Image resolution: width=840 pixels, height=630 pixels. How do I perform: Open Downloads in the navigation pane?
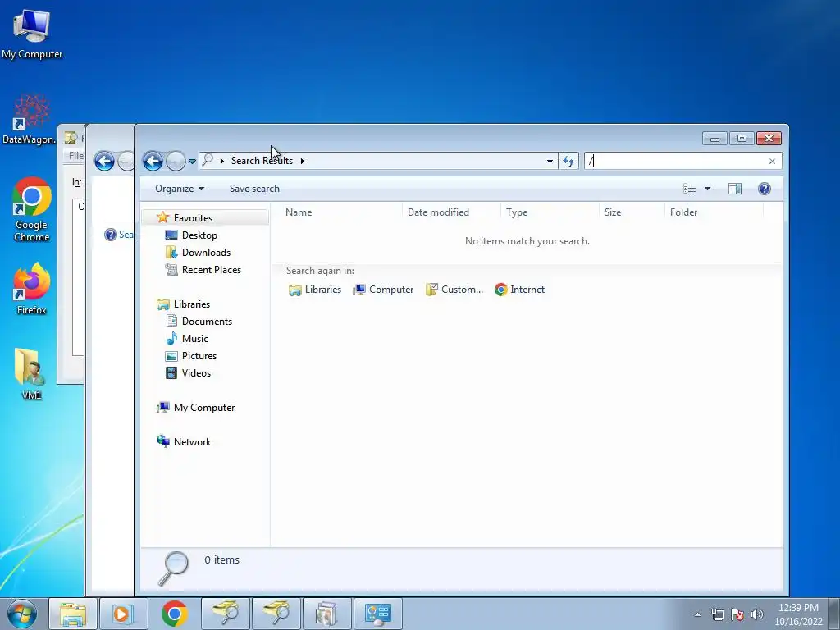click(206, 253)
